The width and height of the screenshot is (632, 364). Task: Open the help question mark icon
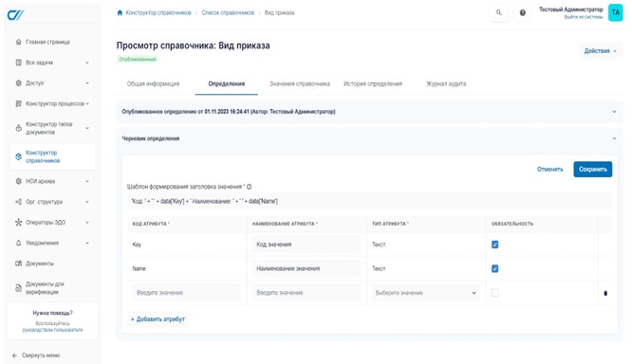522,13
